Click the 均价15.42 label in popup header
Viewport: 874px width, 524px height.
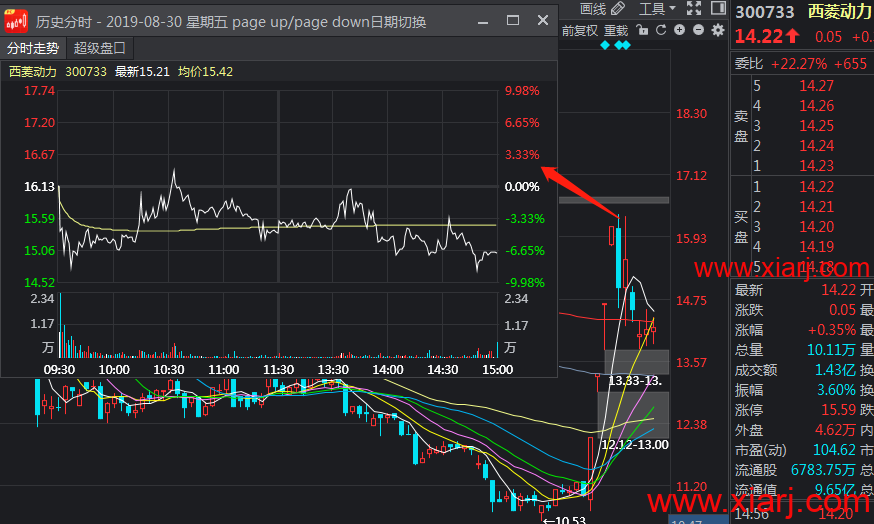[205, 72]
